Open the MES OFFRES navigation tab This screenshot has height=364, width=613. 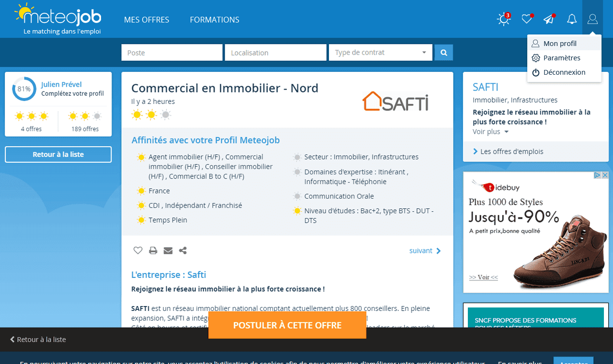(x=147, y=20)
